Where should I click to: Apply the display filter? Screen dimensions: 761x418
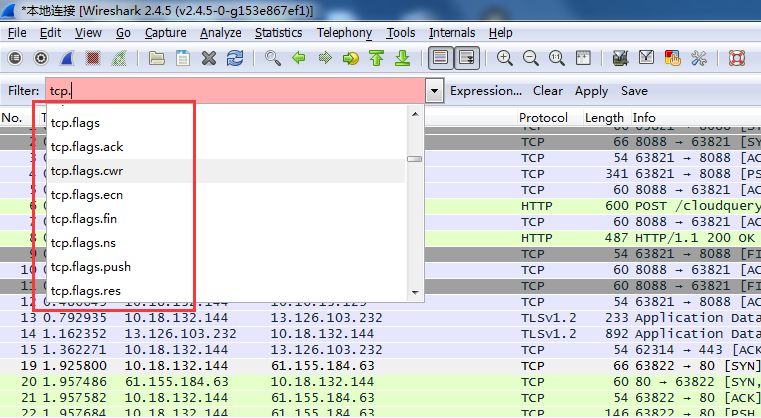[x=591, y=91]
